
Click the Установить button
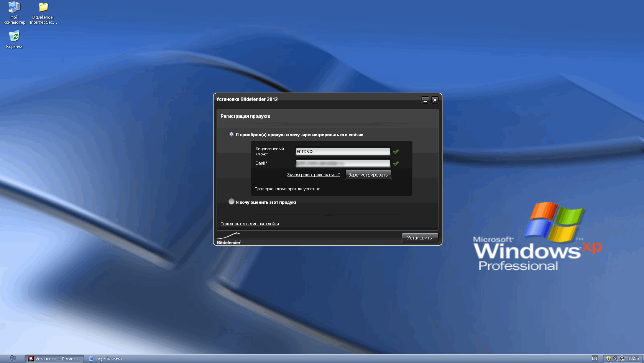(419, 238)
